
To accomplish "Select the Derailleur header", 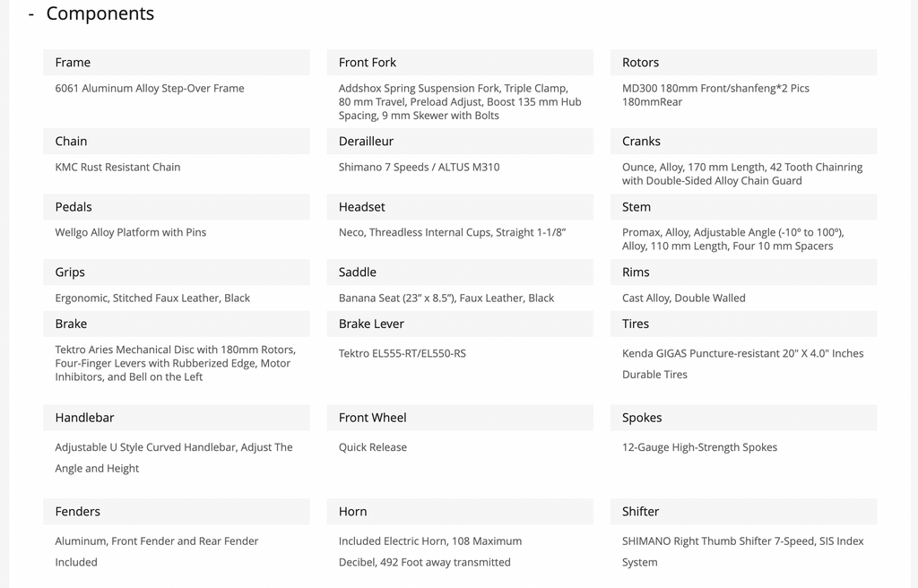I will point(366,142).
